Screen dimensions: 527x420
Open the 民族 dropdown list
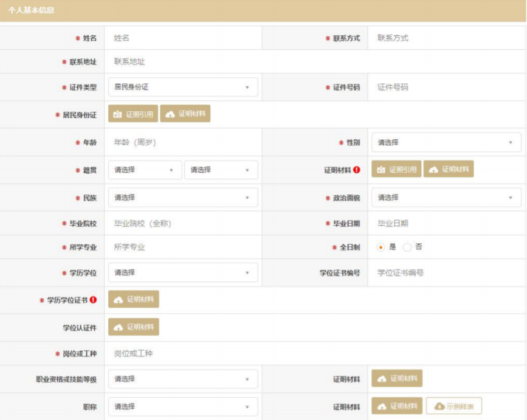[x=182, y=198]
